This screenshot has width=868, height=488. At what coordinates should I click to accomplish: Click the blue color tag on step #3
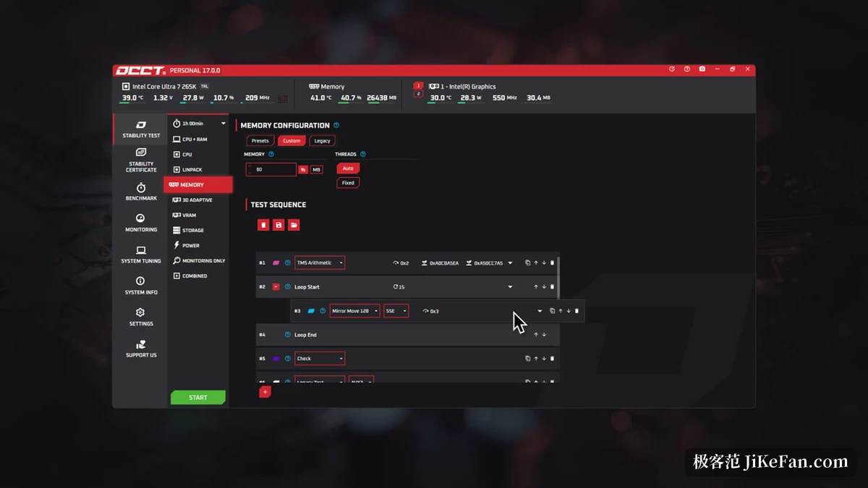click(x=311, y=311)
